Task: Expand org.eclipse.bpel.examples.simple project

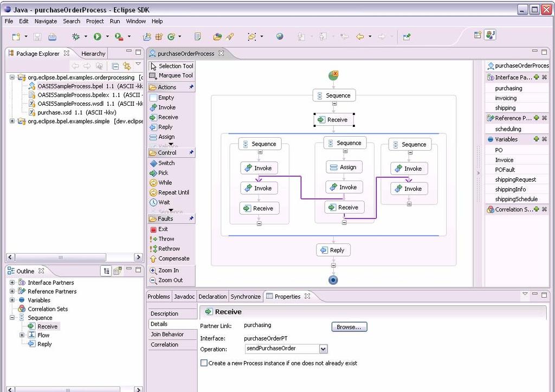Action: [x=12, y=121]
